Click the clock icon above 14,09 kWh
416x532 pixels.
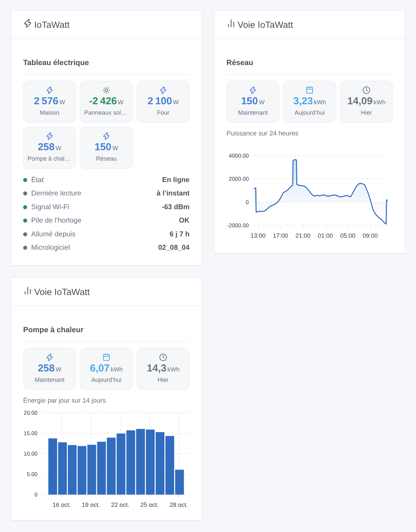(366, 90)
